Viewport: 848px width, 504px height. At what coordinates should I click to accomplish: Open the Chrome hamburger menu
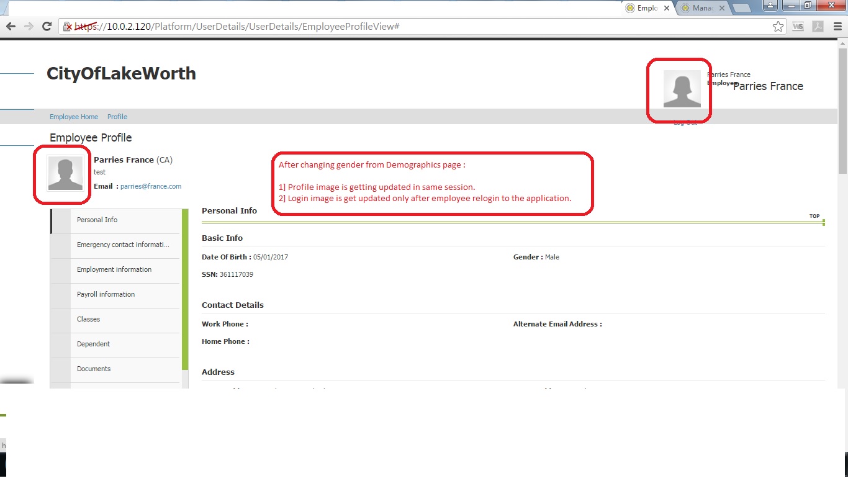(x=838, y=26)
